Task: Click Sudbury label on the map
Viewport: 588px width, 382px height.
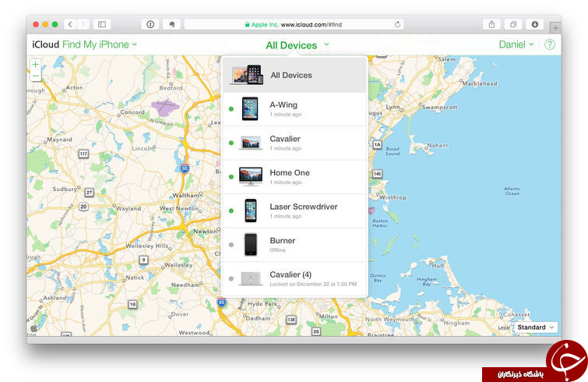Action: pyautogui.click(x=65, y=189)
